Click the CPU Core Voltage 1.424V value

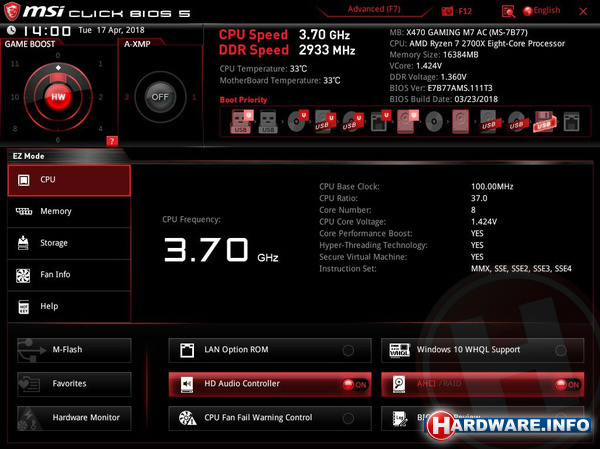484,222
